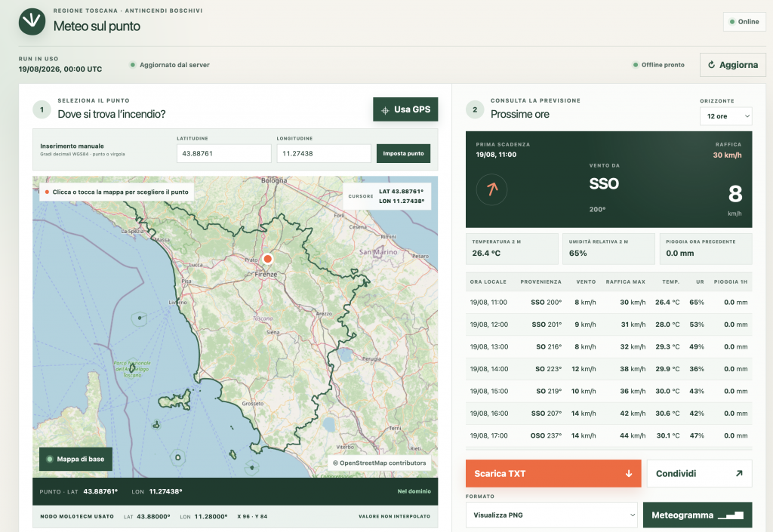Click the Temperatura 2 m card 26.4 °C
773x532 pixels.
pos(512,249)
